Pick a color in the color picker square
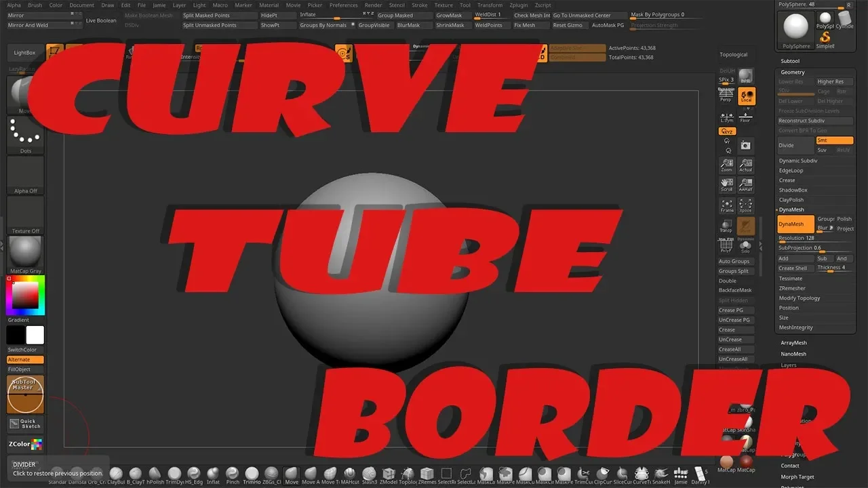Screen dimensions: 868x488 click(26, 295)
